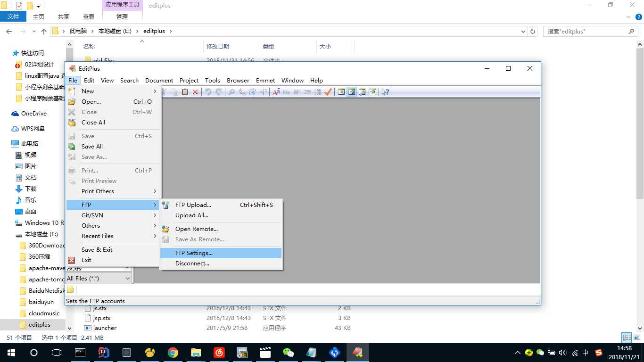Image resolution: width=644 pixels, height=362 pixels.
Task: Select FTP Upload... in the FTP submenu
Action: point(221,205)
